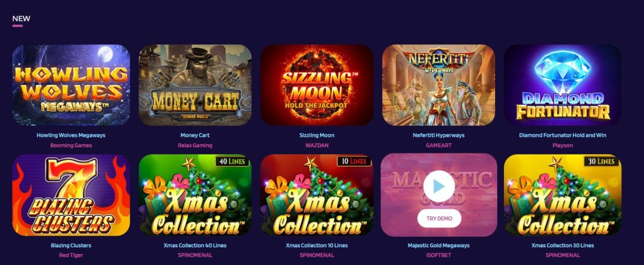Click the Booming Games provider link
644x265 pixels.
(71, 145)
